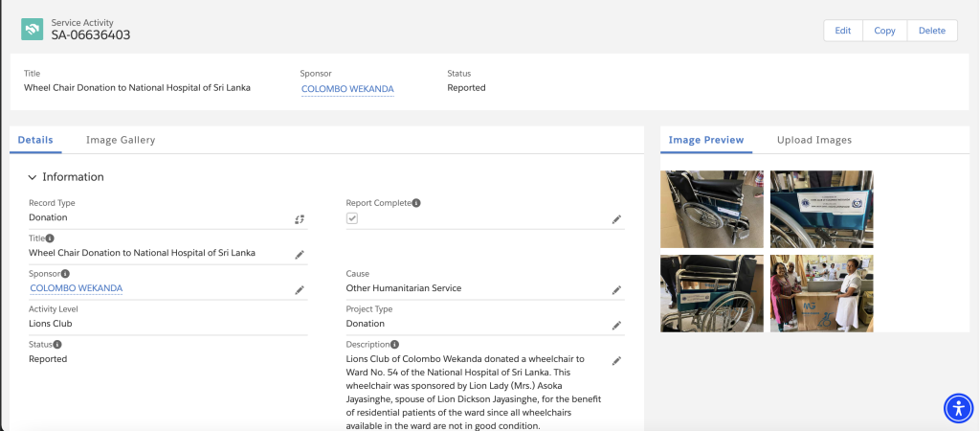Edit Report Complete pencil icon
Viewport: 980px width, 431px height.
pos(616,219)
